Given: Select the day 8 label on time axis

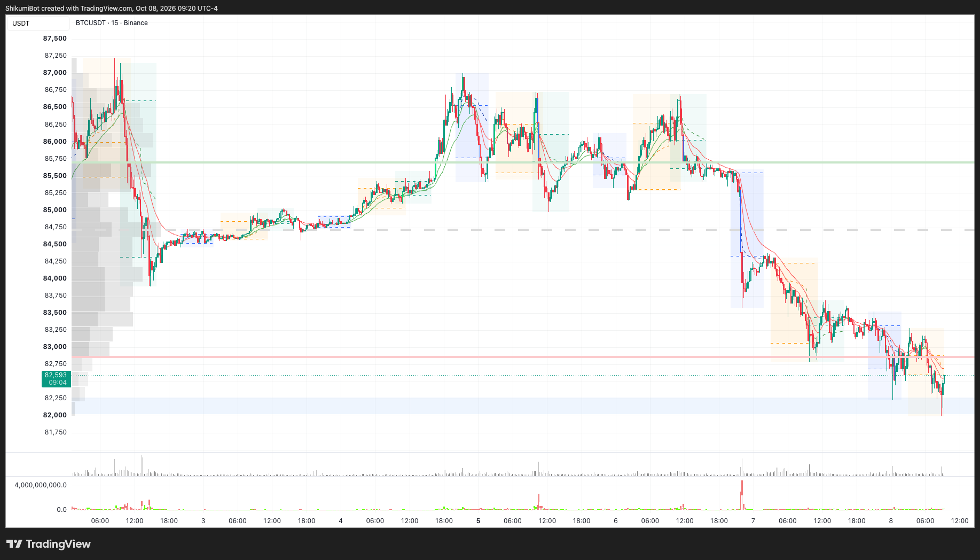Looking at the screenshot, I should coord(891,521).
